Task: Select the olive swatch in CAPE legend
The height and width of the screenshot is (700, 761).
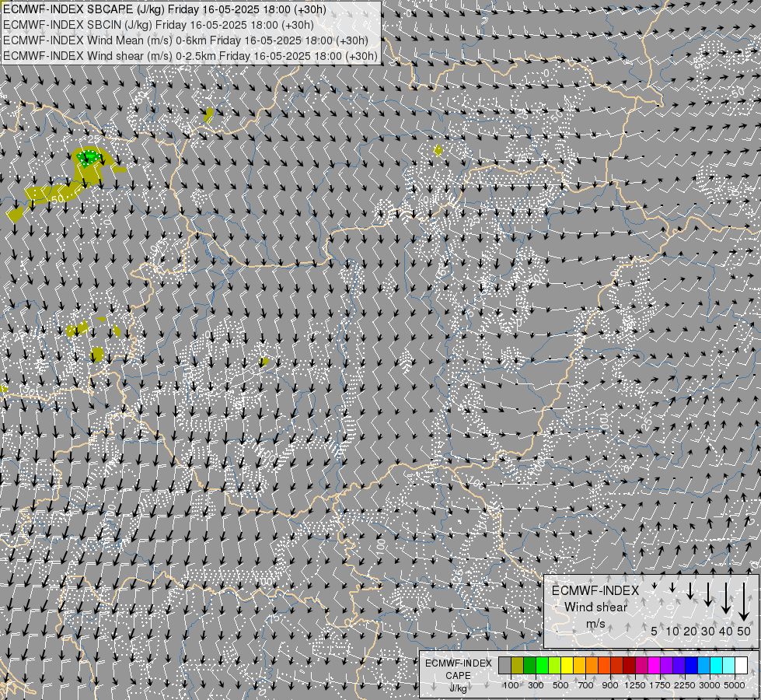Action: 518,666
